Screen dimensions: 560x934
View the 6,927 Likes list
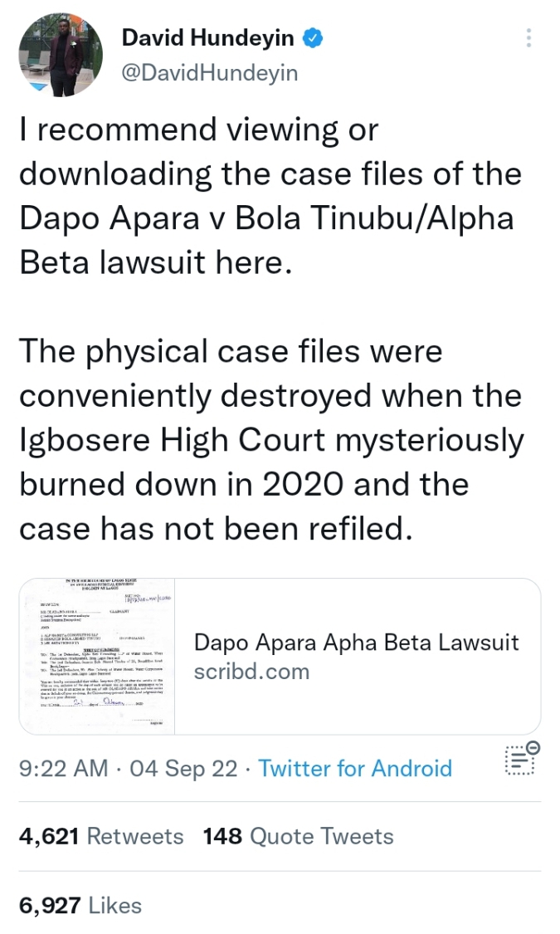(x=80, y=905)
